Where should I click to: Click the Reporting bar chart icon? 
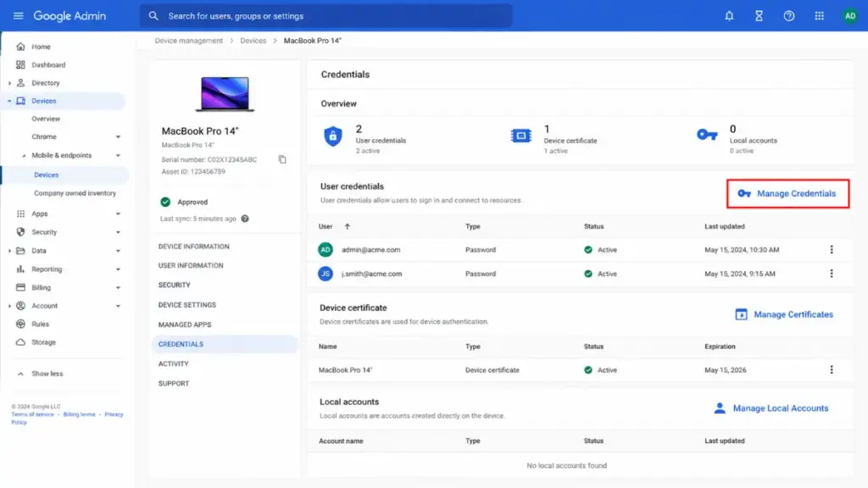pos(20,269)
